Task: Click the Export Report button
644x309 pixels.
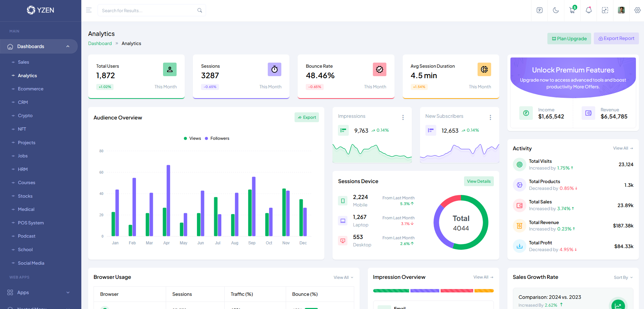Action: tap(616, 39)
